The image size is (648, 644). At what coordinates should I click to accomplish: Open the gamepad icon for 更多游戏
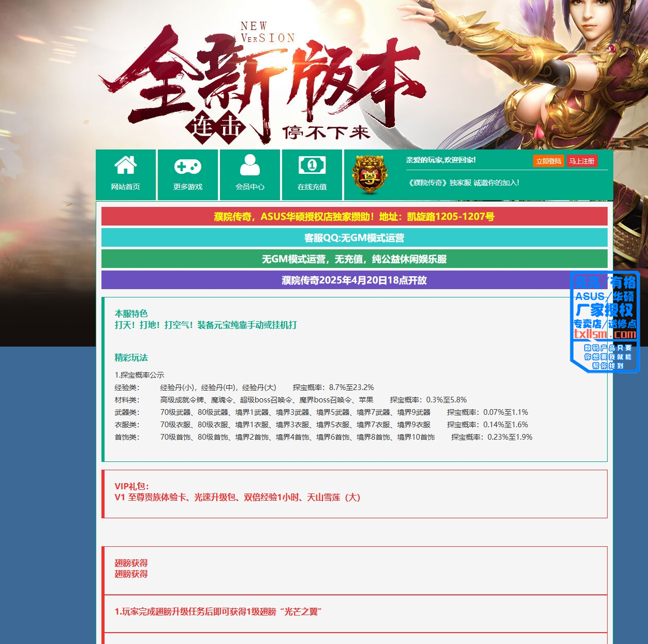188,167
